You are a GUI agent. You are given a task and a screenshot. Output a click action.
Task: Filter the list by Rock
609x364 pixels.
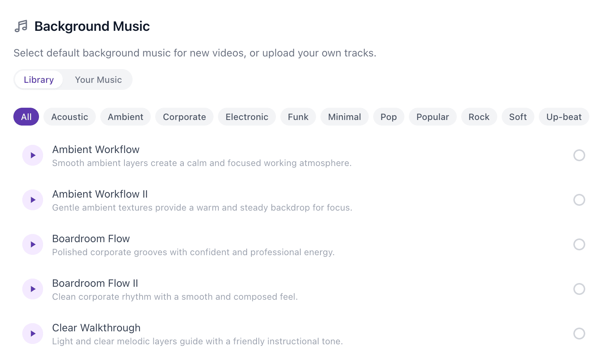point(479,117)
